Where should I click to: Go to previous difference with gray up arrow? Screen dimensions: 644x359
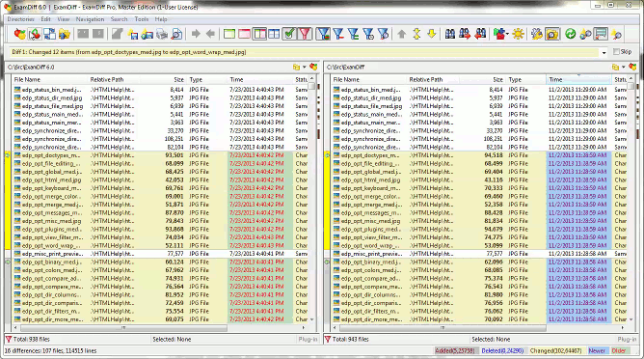[402, 34]
